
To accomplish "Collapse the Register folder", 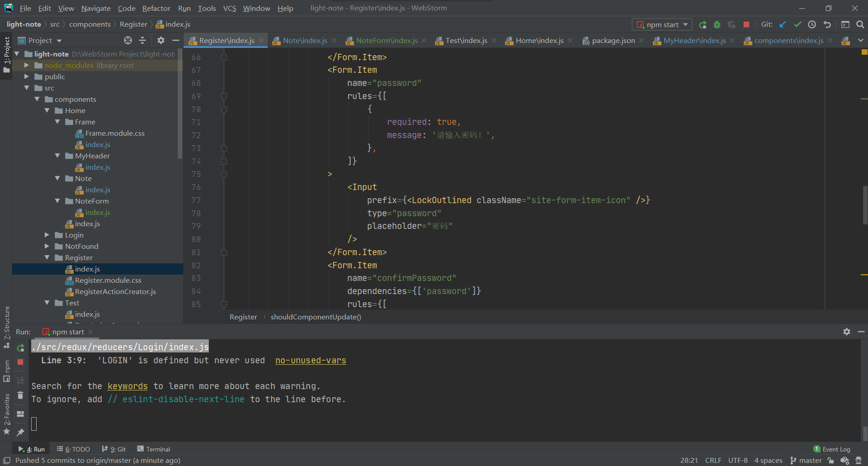I will (47, 257).
